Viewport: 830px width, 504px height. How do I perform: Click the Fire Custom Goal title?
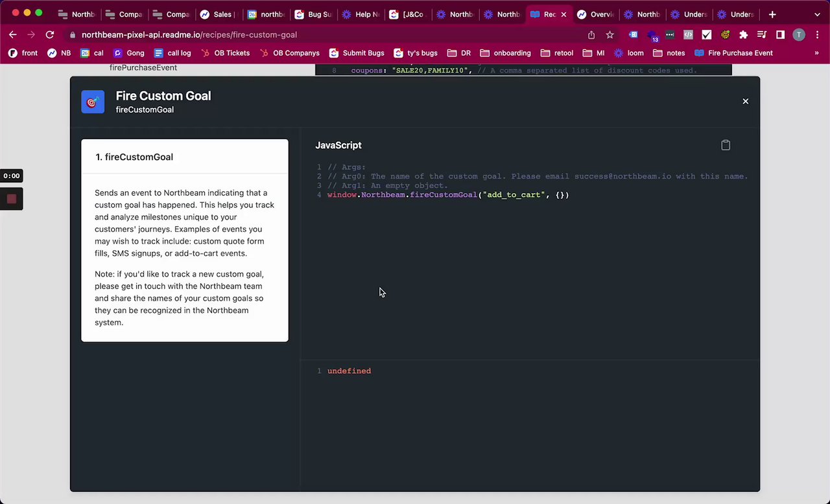pyautogui.click(x=163, y=96)
